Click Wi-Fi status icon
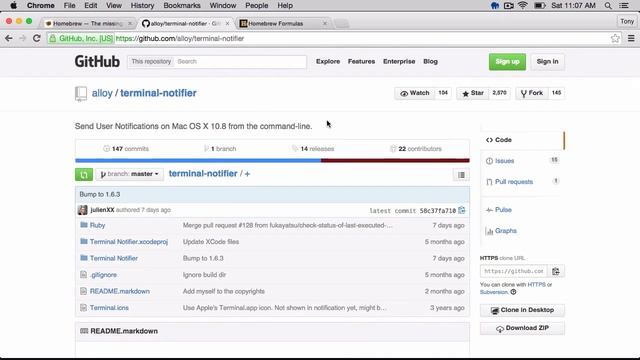Screen dimensions: 640x360 pyautogui.click(x=523, y=6)
